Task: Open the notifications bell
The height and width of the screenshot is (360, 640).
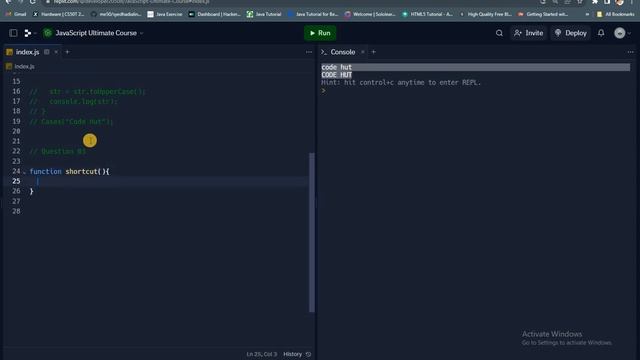Action: 601,33
